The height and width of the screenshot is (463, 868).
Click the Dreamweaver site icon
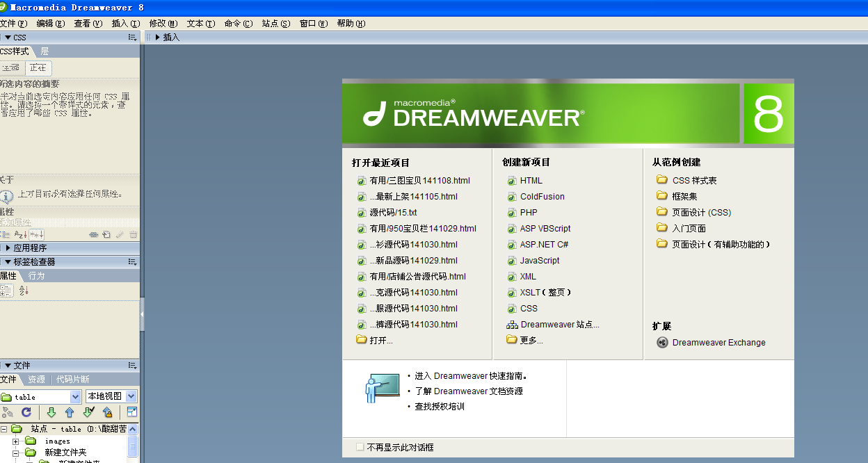point(512,325)
